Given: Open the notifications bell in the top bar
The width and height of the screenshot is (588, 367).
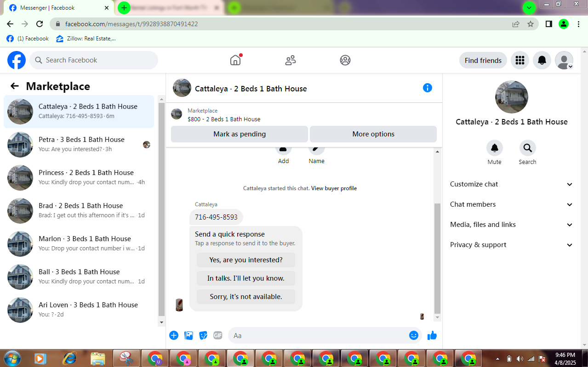Looking at the screenshot, I should point(542,60).
